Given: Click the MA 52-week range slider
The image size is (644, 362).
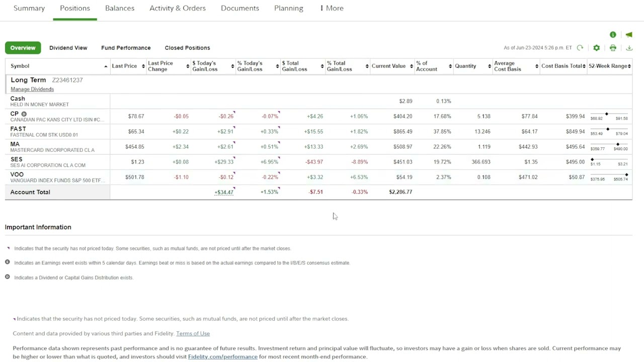Looking at the screenshot, I should (609, 147).
